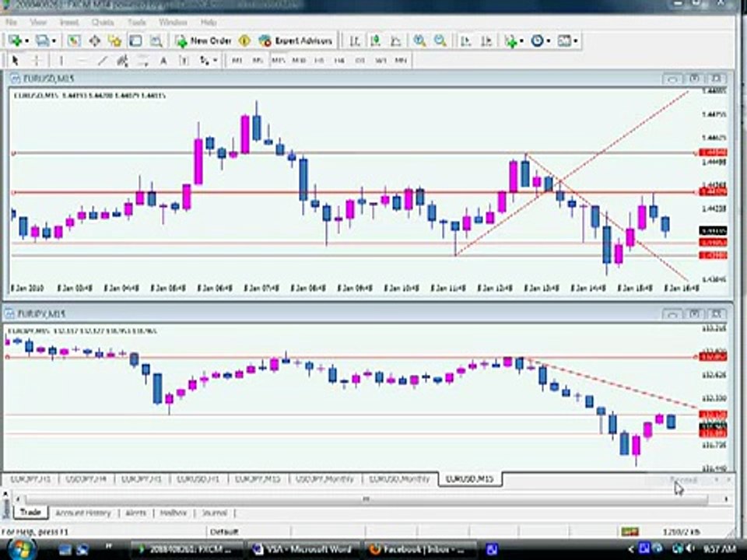
Task: Switch timeframe to H1
Action: (319, 61)
